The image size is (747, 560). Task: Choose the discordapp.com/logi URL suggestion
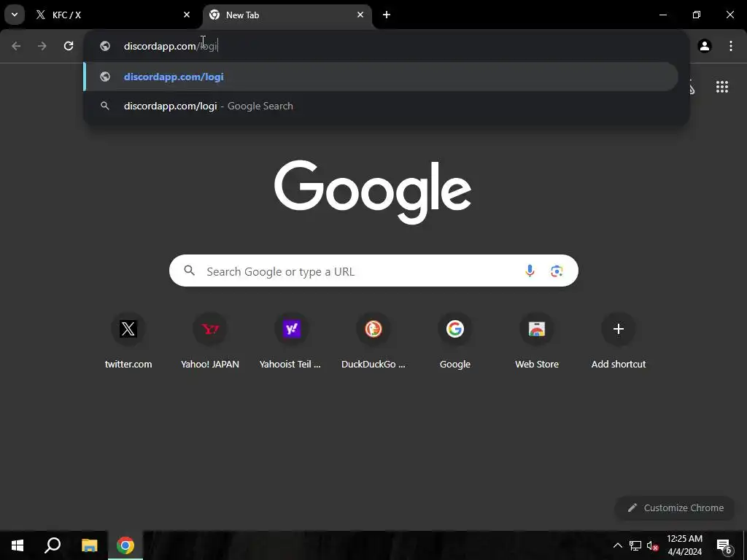coord(381,77)
